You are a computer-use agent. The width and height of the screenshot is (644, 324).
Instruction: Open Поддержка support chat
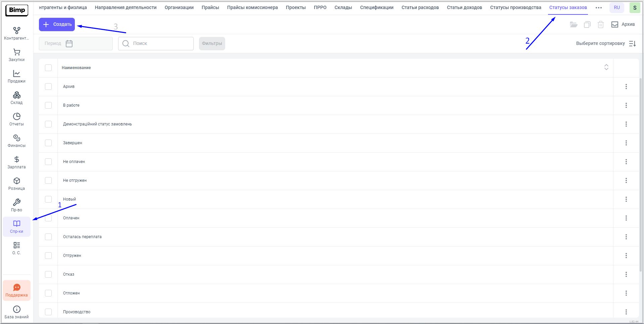click(x=16, y=290)
